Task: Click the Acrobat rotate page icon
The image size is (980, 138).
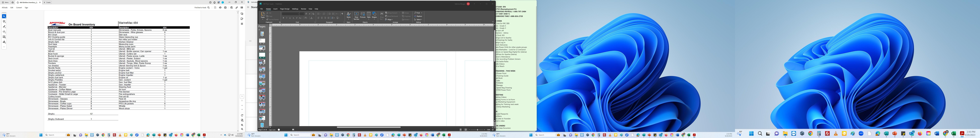Action: 242,116
